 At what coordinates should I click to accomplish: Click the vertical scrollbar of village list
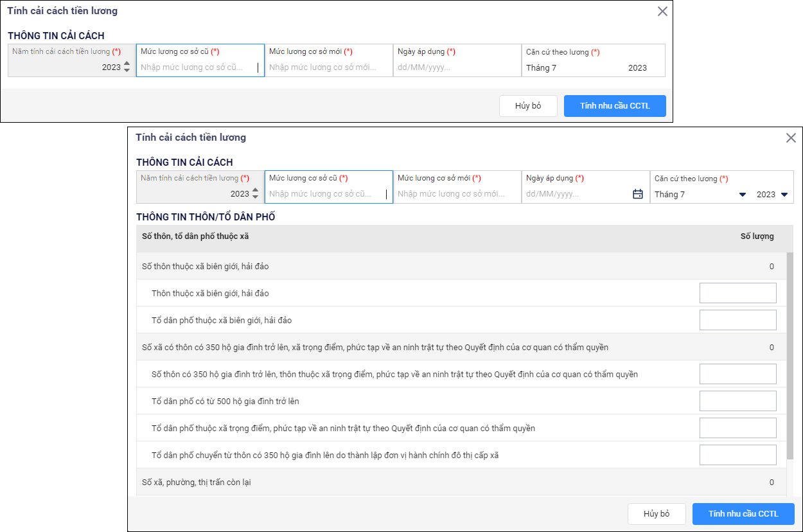coord(790,355)
